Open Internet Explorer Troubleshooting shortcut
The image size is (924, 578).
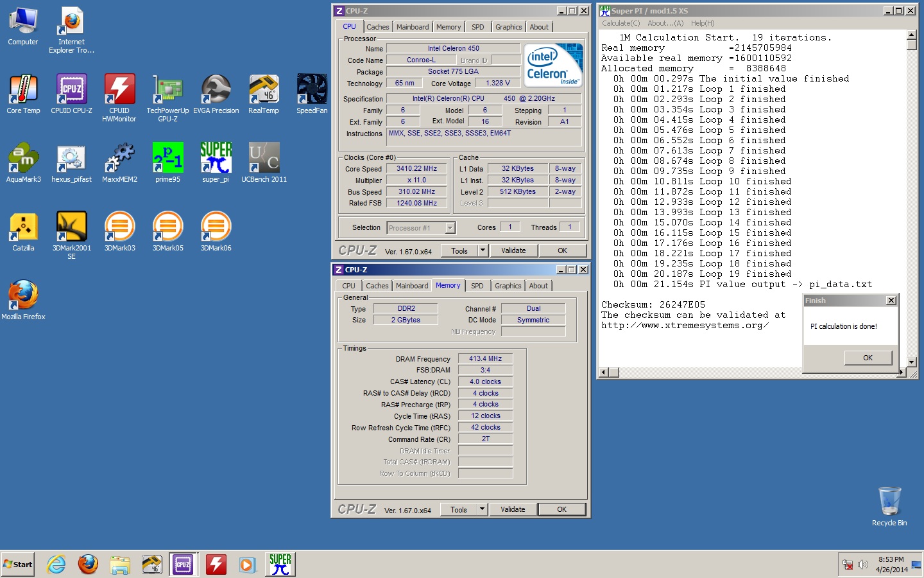pos(71,30)
